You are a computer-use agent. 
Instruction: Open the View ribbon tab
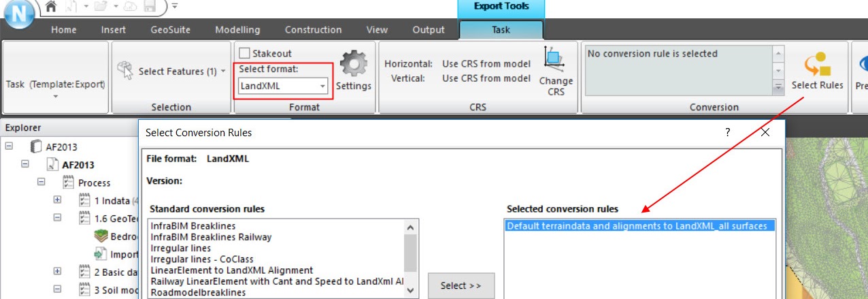click(377, 30)
